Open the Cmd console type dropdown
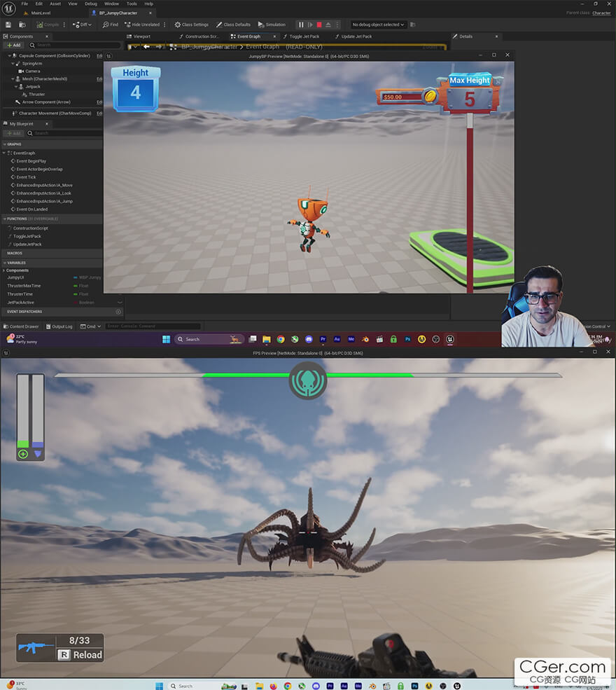This screenshot has width=616, height=690. pos(90,326)
